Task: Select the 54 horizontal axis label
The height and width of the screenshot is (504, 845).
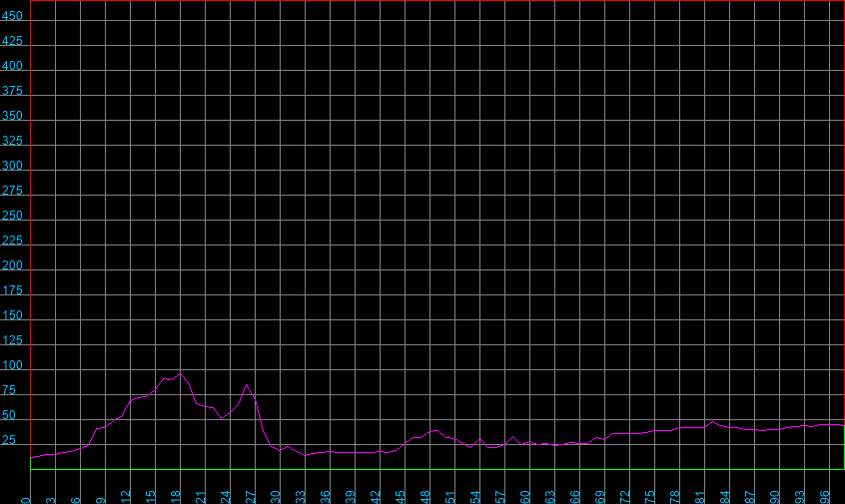Action: pos(475,497)
